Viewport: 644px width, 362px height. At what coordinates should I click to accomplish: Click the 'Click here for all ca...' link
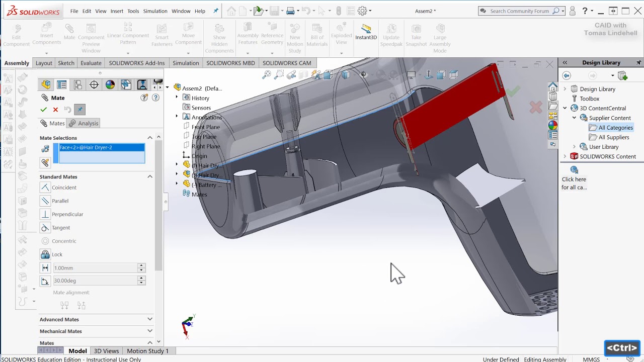[574, 183]
